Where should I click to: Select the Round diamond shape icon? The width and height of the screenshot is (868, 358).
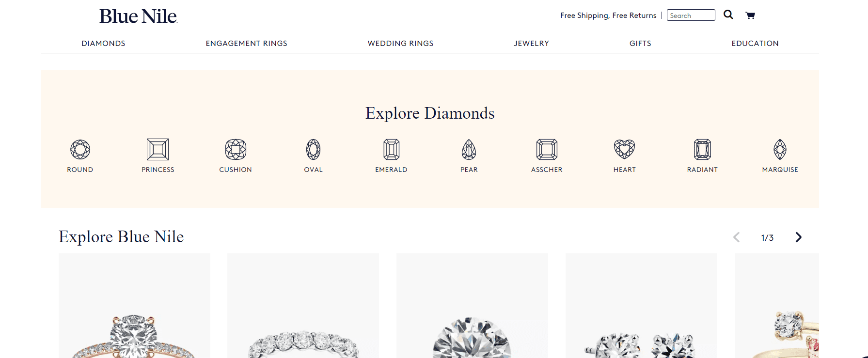pos(80,149)
